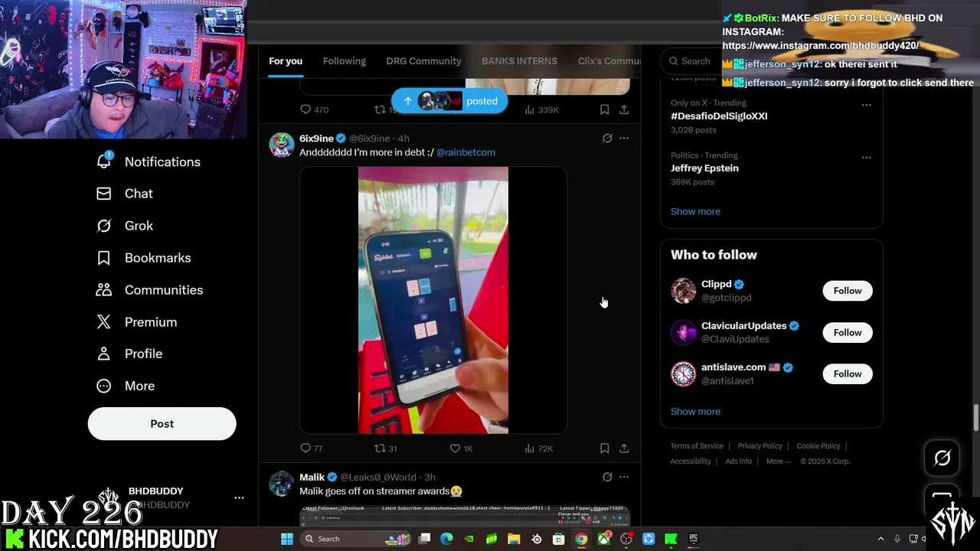Open more options on 6ix9ine's post
The image size is (980, 551).
624,139
